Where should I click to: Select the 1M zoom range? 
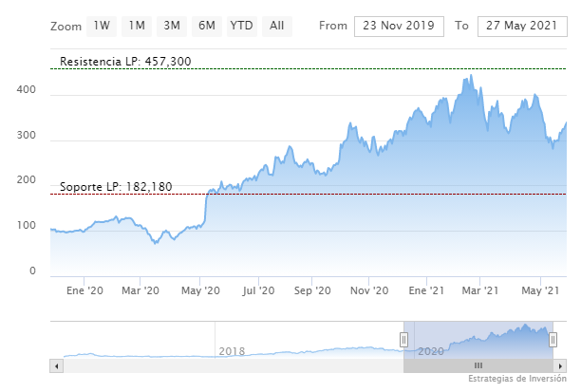137,26
